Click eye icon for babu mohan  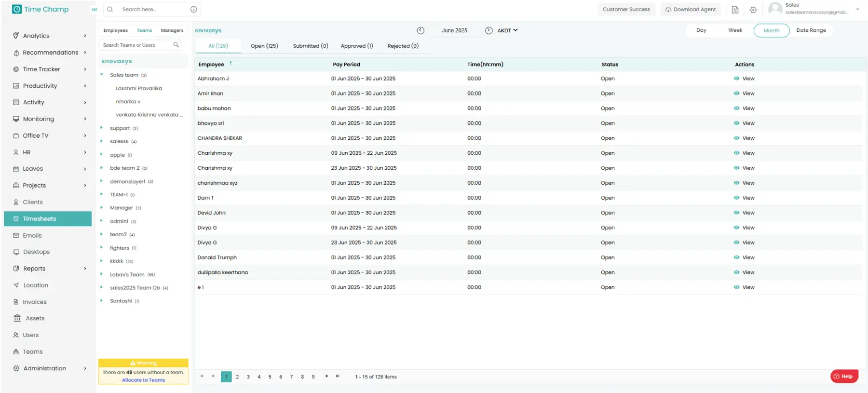point(736,108)
